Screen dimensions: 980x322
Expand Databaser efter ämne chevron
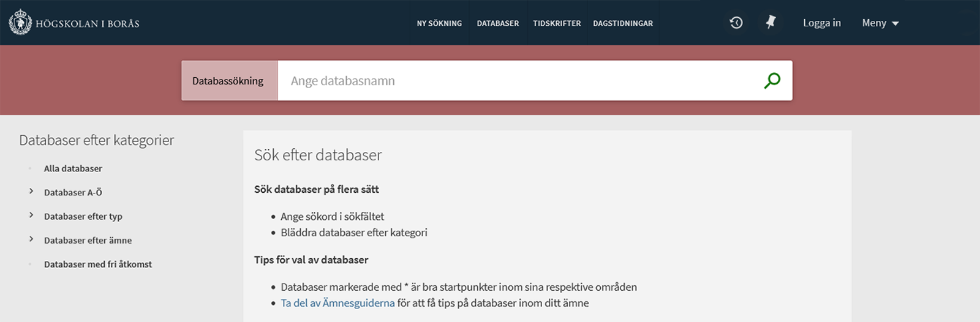pos(31,239)
